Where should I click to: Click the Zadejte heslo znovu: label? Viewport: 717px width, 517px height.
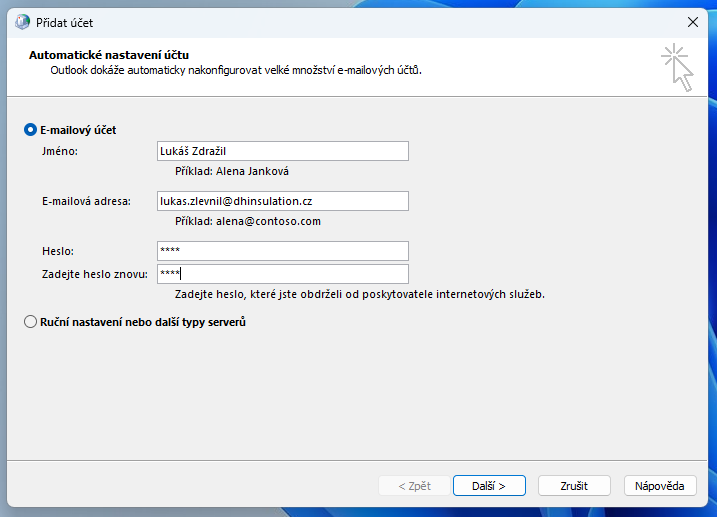[95, 274]
